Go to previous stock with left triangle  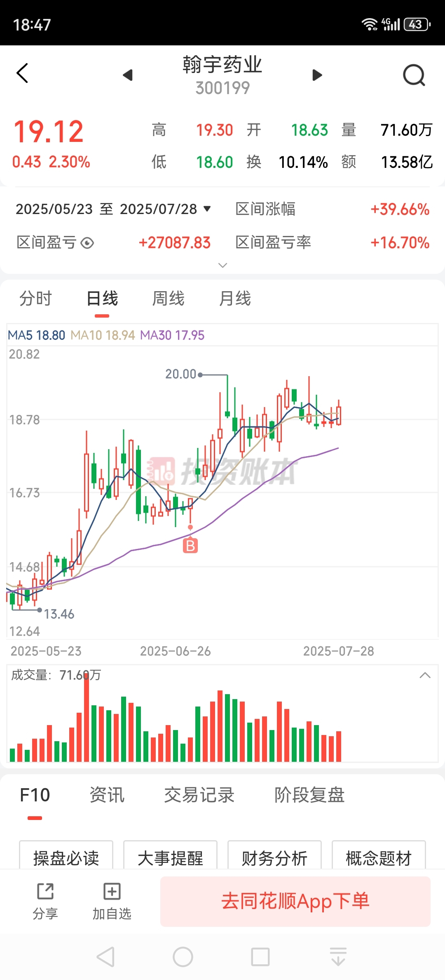tap(128, 75)
